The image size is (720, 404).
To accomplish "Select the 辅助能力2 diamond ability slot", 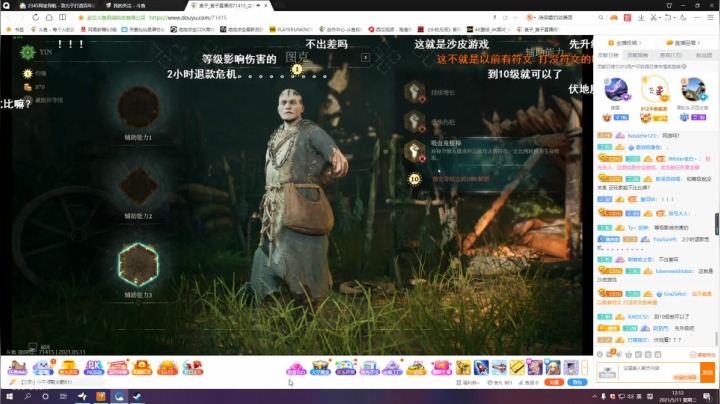I will [x=138, y=186].
